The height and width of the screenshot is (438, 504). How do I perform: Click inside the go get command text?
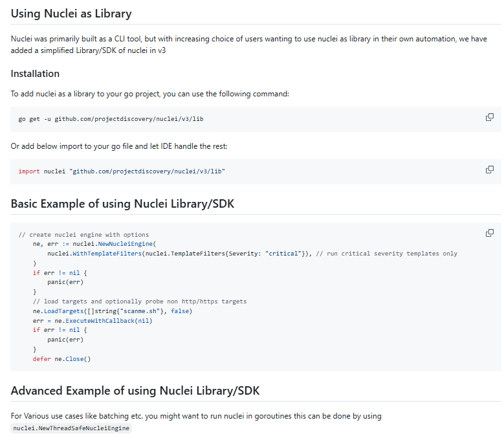(111, 120)
